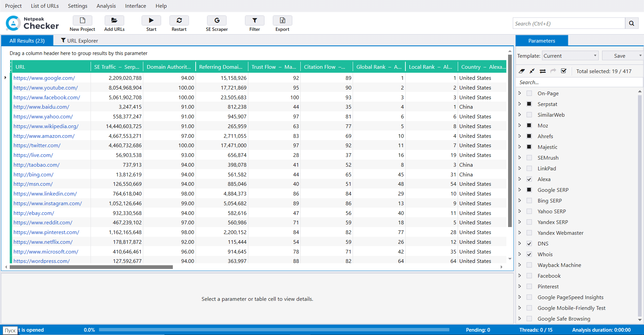Screen dimensions: 644x335
Task: Toggle the On-Page checkbox
Action: click(x=529, y=93)
